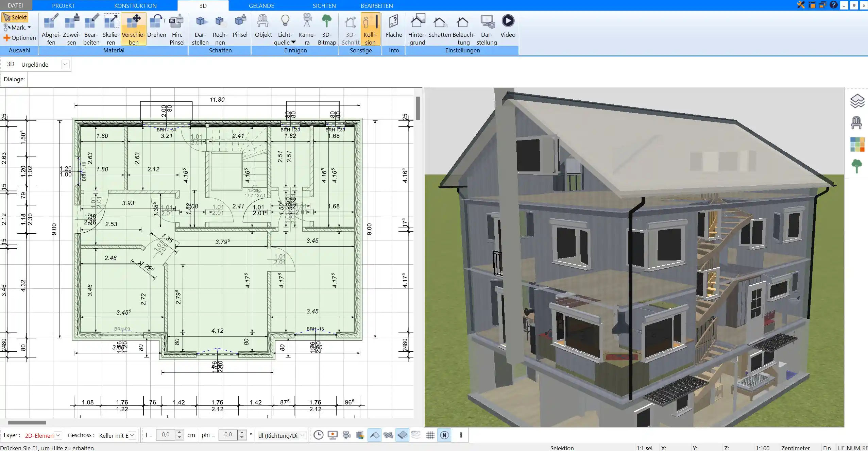This screenshot has height=451, width=868.
Task: Select the Hin. Pinsel tool
Action: (177, 29)
